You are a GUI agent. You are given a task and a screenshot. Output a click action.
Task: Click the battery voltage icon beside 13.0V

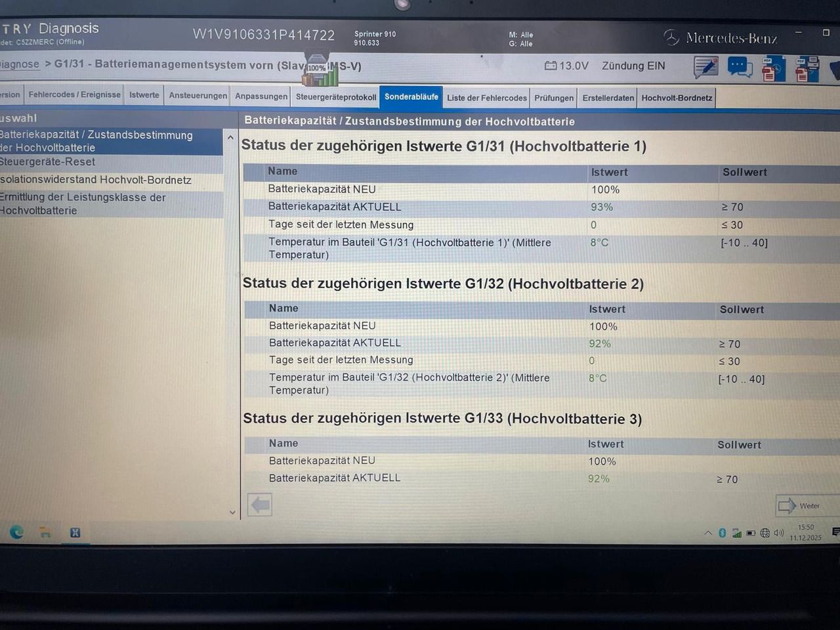tap(551, 66)
